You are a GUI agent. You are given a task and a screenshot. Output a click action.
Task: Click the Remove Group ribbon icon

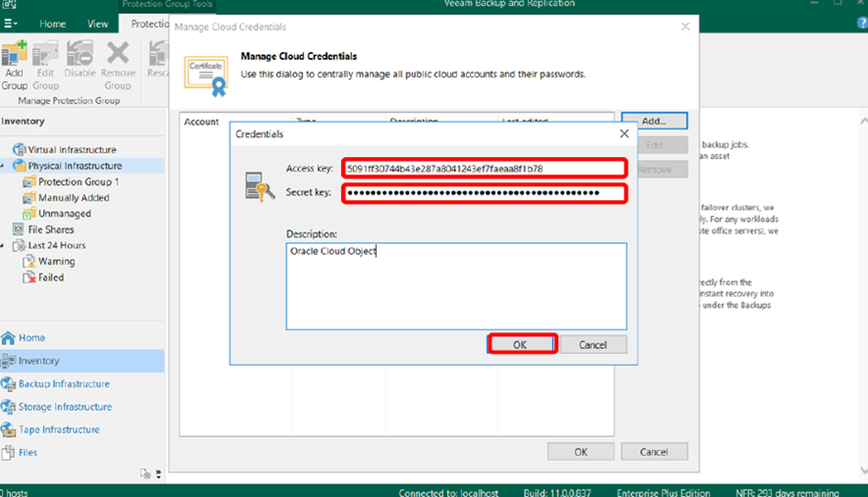118,66
